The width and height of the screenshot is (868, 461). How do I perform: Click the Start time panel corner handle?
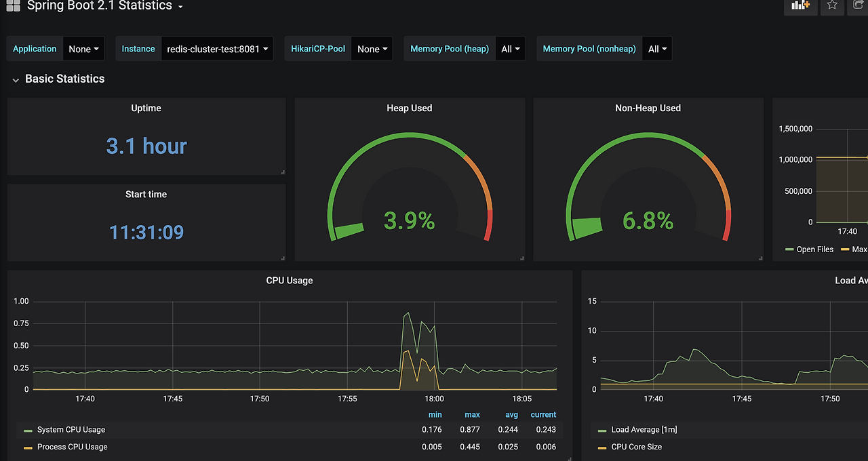click(283, 258)
